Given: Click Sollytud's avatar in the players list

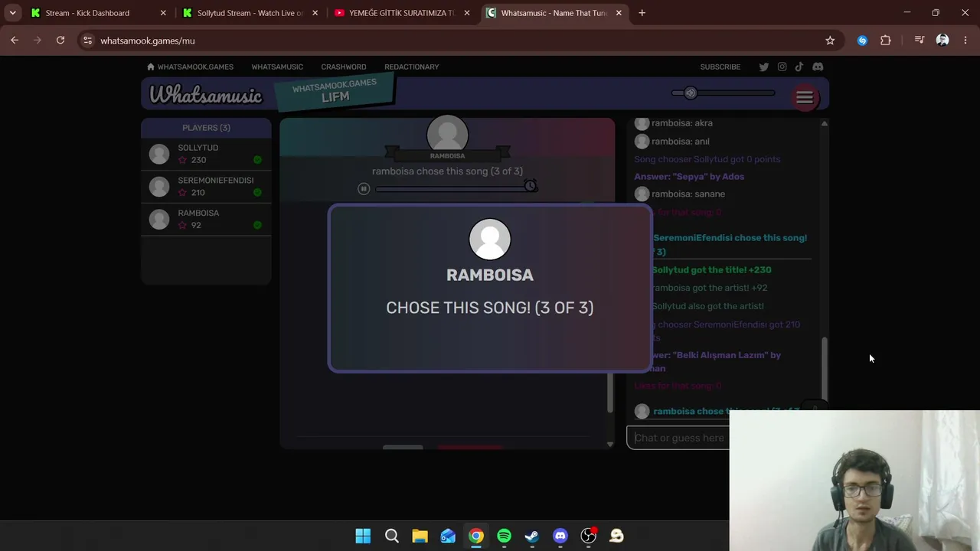Looking at the screenshot, I should click(159, 154).
